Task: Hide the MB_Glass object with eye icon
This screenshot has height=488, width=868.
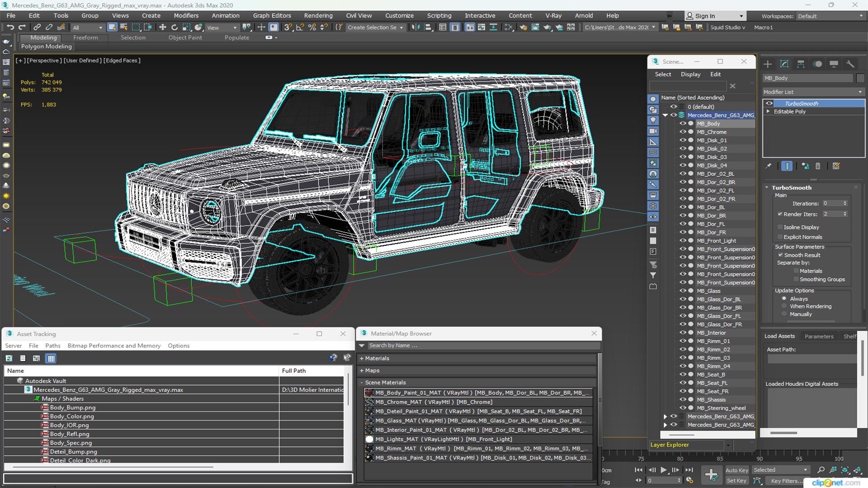Action: pos(683,291)
